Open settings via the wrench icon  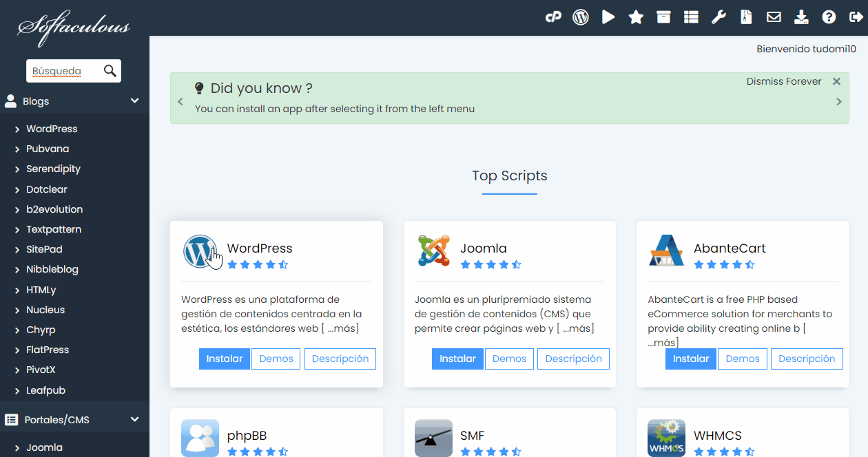pyautogui.click(x=719, y=17)
